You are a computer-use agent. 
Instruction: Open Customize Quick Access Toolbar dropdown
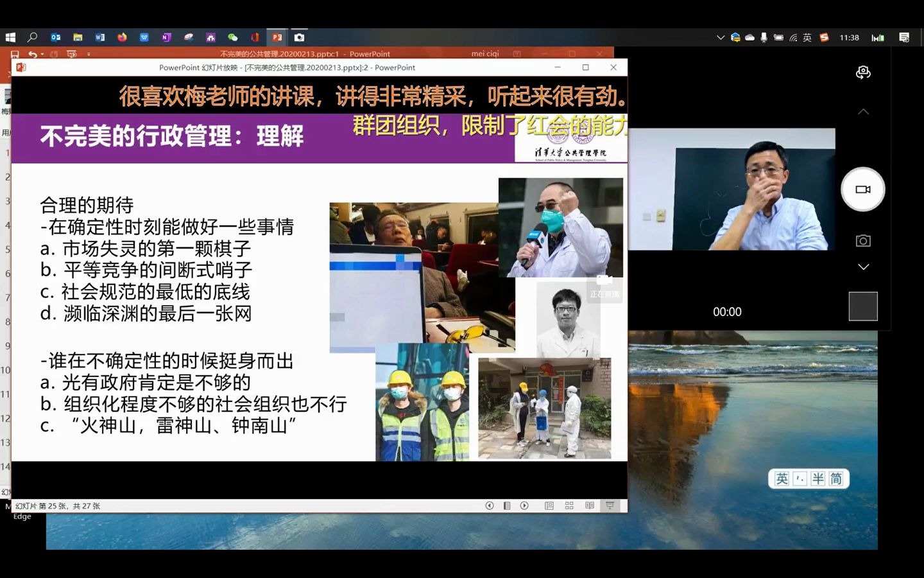tap(89, 54)
